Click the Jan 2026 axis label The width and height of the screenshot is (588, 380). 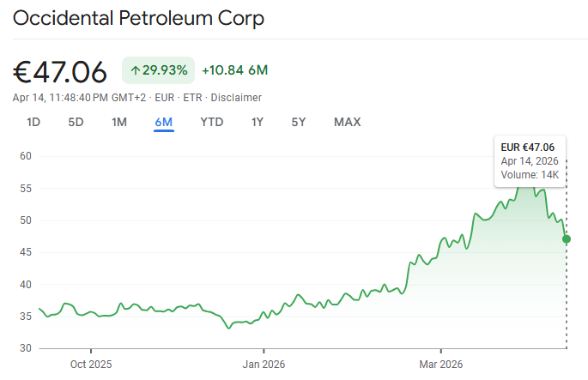[264, 365]
